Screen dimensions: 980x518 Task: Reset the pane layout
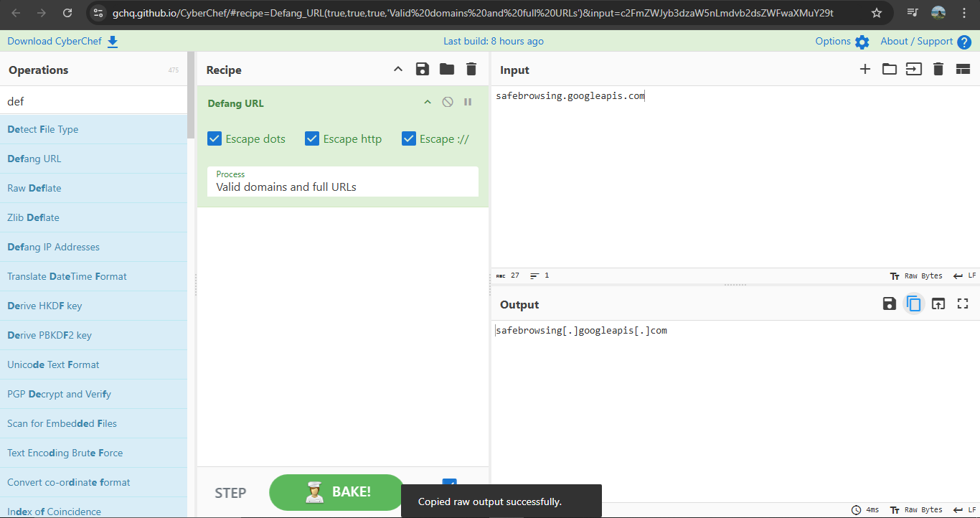tap(963, 70)
